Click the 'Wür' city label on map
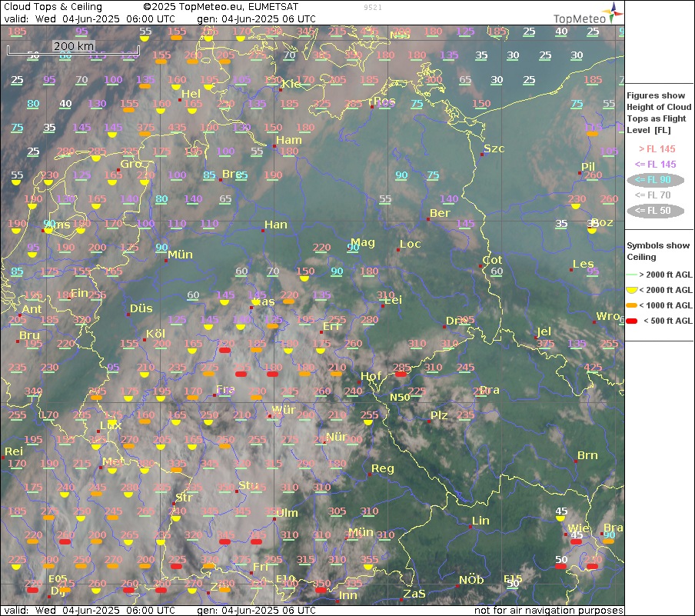The height and width of the screenshot is (616, 695). [x=283, y=410]
